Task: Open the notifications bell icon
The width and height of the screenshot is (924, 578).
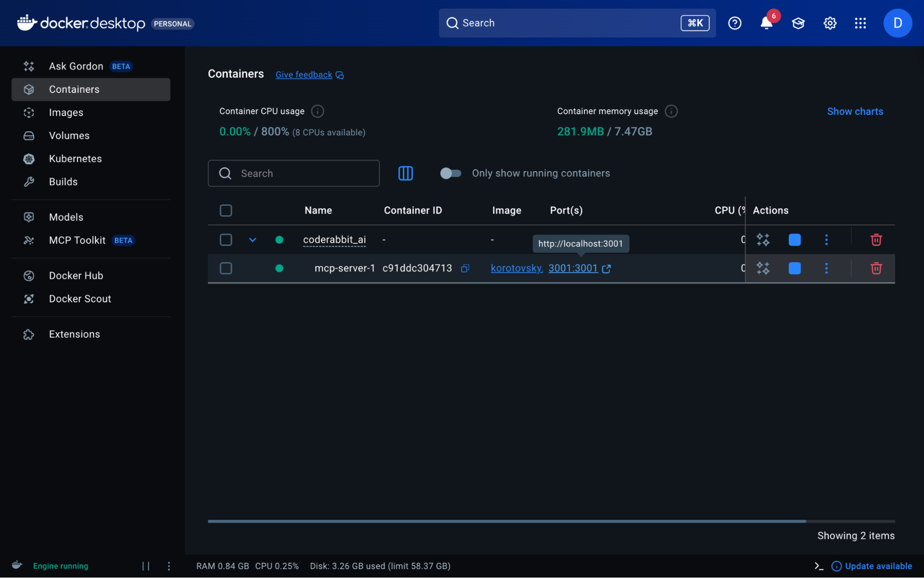Action: click(766, 23)
